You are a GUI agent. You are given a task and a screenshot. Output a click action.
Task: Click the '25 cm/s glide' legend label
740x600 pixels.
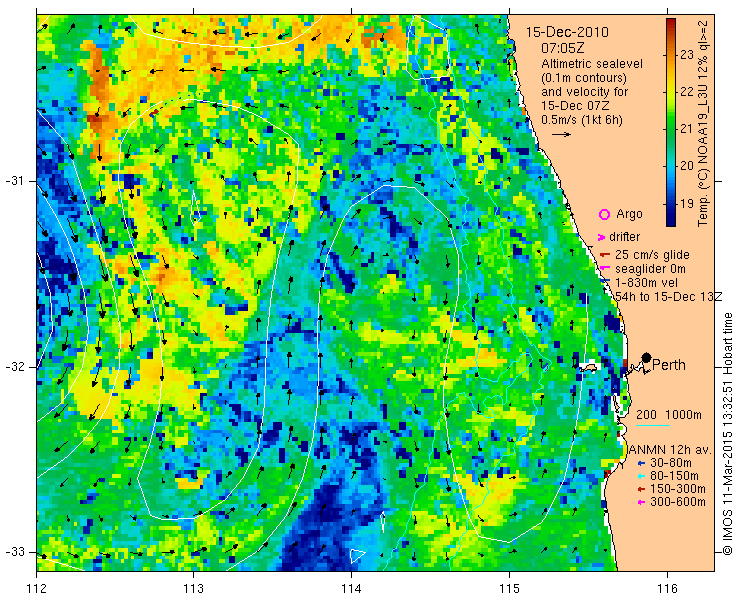pyautogui.click(x=652, y=255)
